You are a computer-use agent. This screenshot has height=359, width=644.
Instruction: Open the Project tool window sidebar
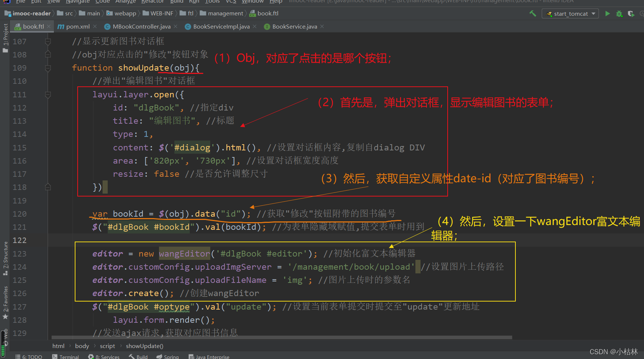tap(5, 38)
